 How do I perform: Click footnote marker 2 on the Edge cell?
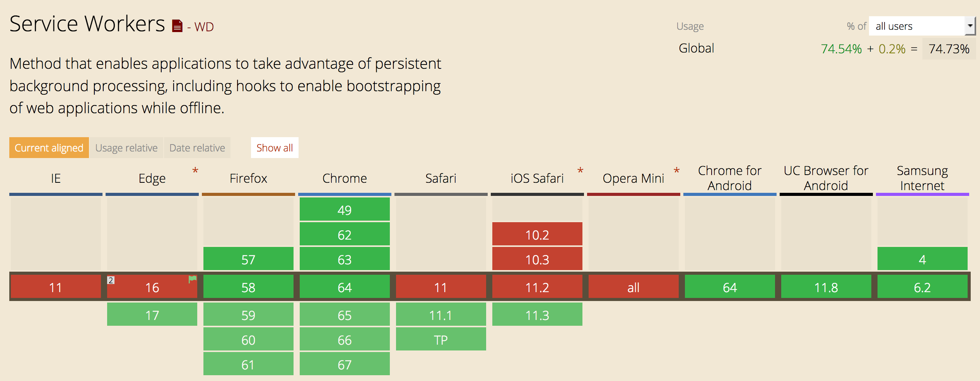pos(111,280)
